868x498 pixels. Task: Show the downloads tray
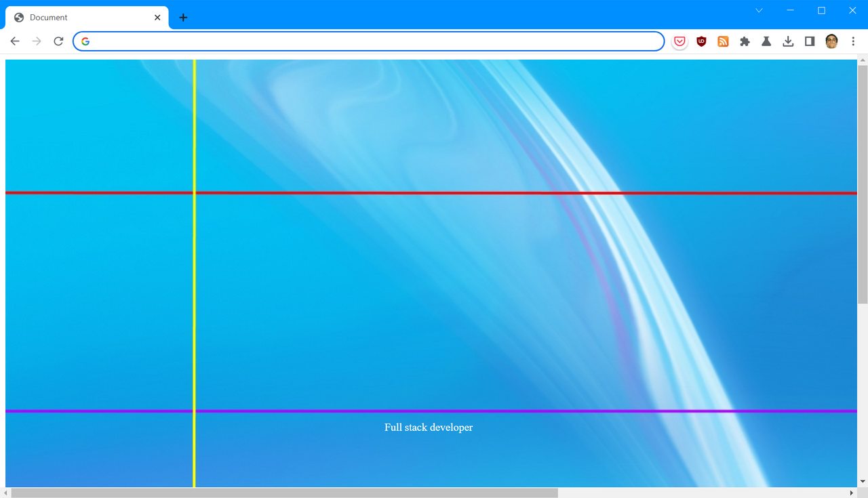coord(788,41)
